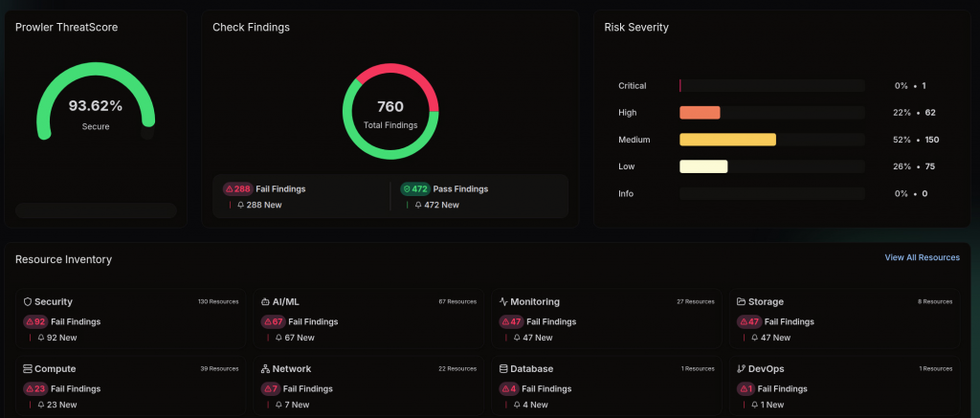Click the Network topology icon
980x418 pixels.
[265, 368]
